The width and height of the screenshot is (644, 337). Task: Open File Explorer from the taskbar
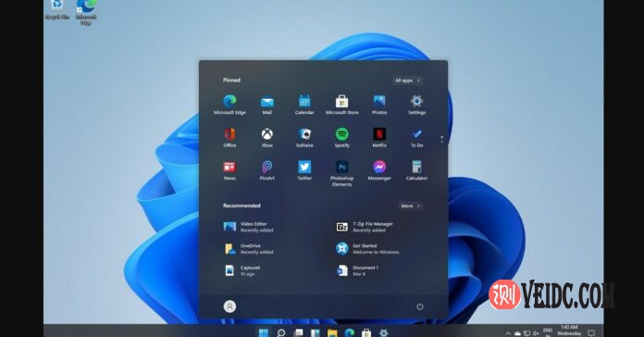332,332
